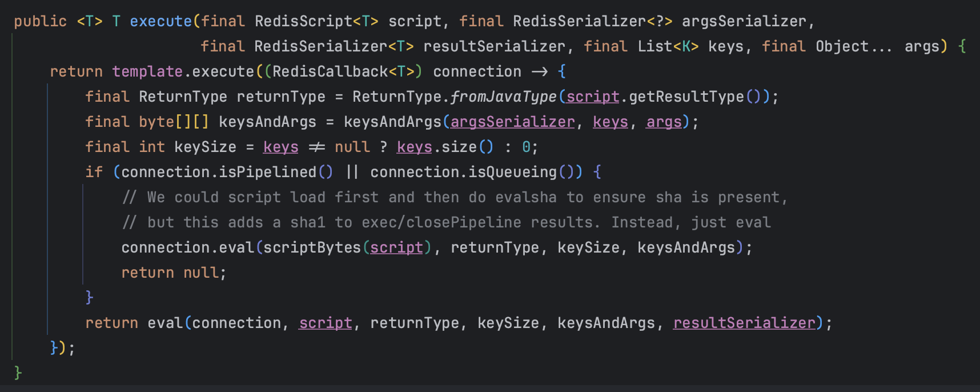The width and height of the screenshot is (980, 392).
Task: Click underlined 'argsSerializer' argument in keysAndArgs call
Action: [x=513, y=122]
